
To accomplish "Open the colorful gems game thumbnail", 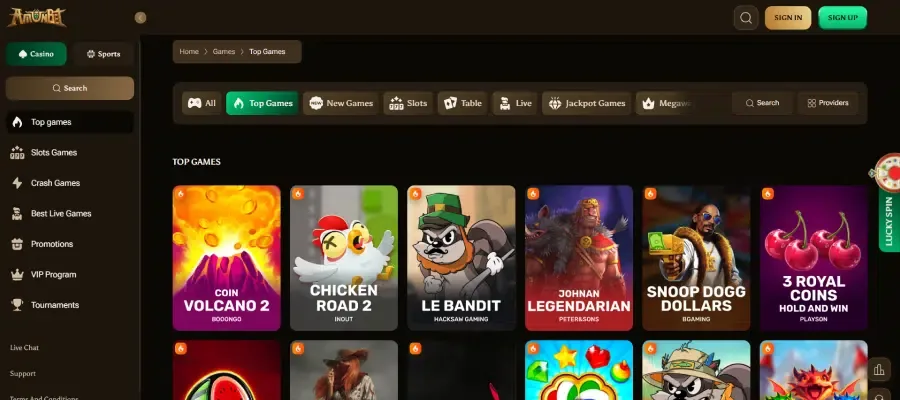I will [x=579, y=370].
